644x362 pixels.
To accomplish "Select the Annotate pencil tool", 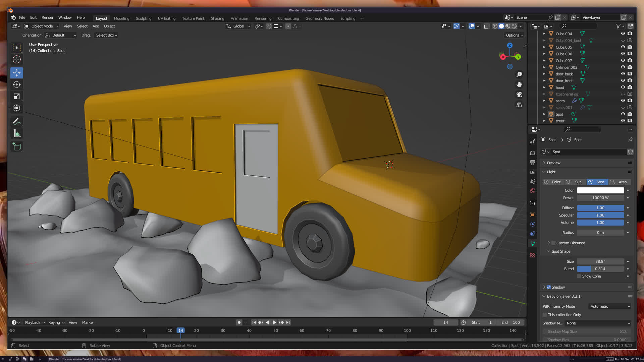I will (x=16, y=121).
